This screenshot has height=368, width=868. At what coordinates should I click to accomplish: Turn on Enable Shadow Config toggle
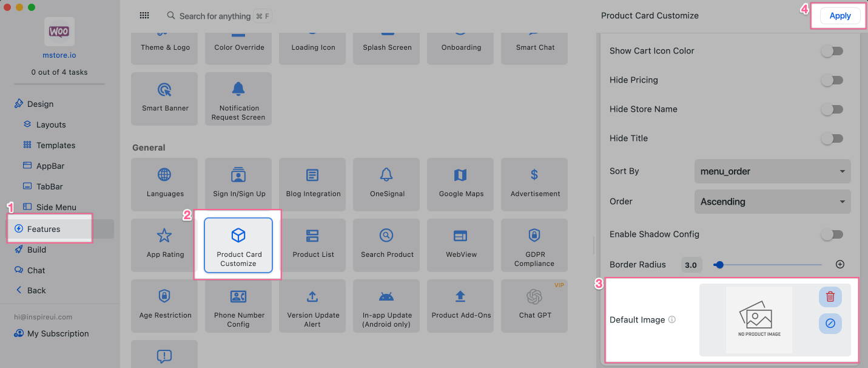(x=832, y=234)
